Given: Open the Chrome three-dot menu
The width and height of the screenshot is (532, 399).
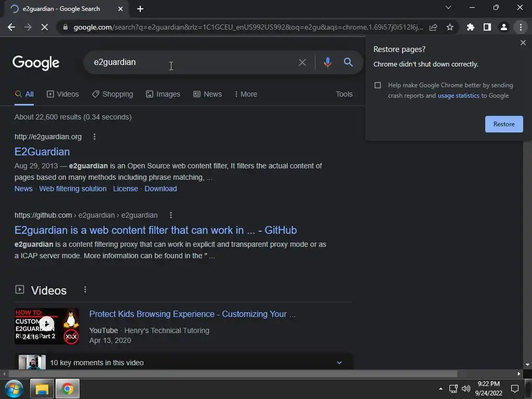Looking at the screenshot, I should (521, 27).
